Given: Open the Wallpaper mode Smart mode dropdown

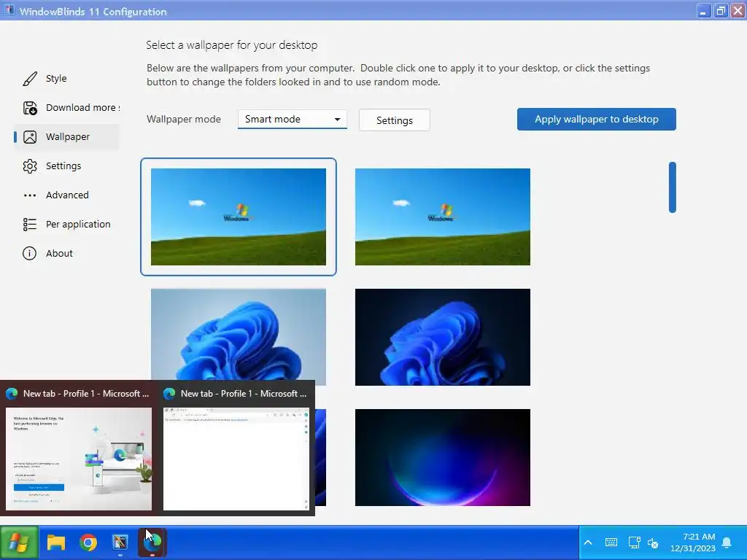Looking at the screenshot, I should (x=292, y=119).
